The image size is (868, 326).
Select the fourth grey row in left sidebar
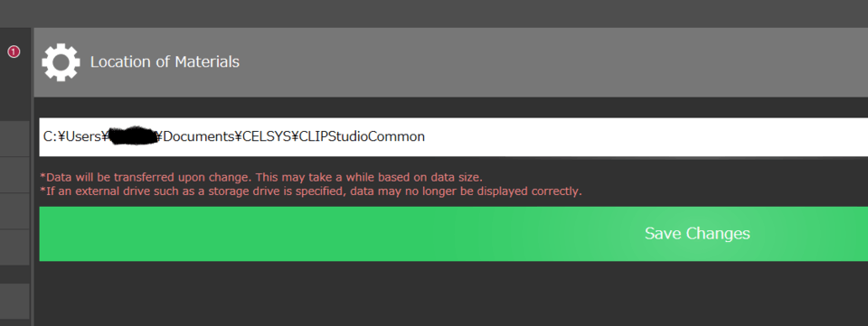pyautogui.click(x=15, y=247)
